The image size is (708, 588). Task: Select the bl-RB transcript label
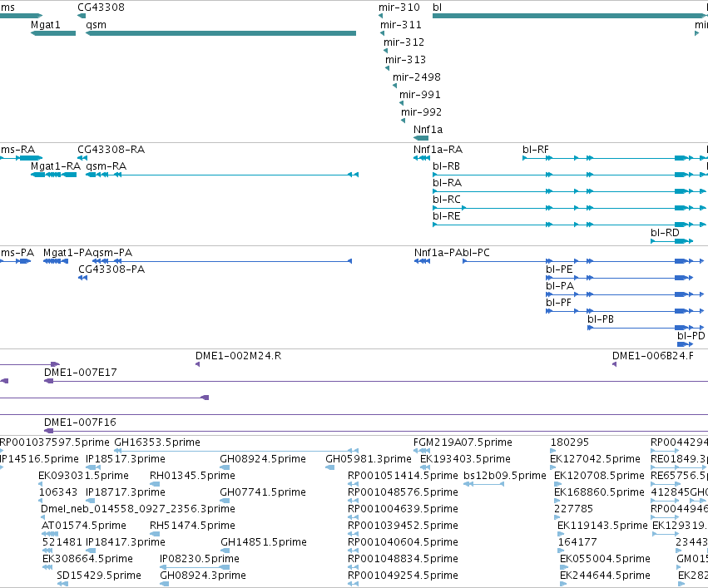446,166
